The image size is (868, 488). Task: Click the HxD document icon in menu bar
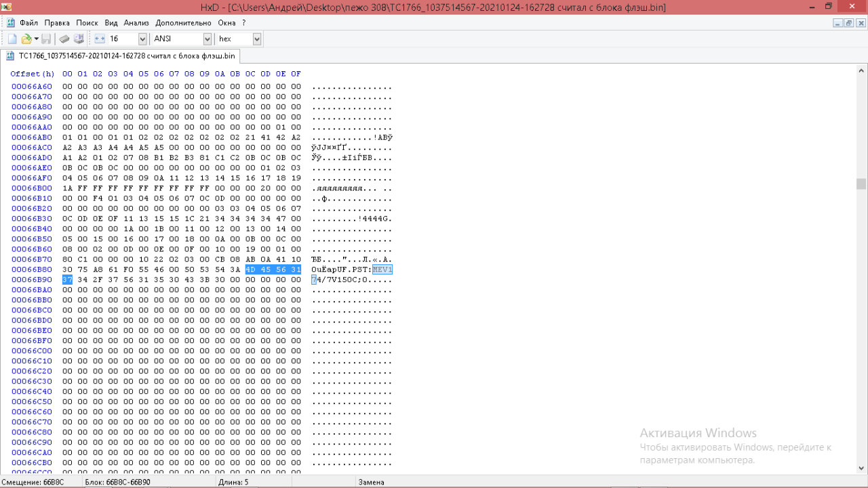(x=10, y=22)
